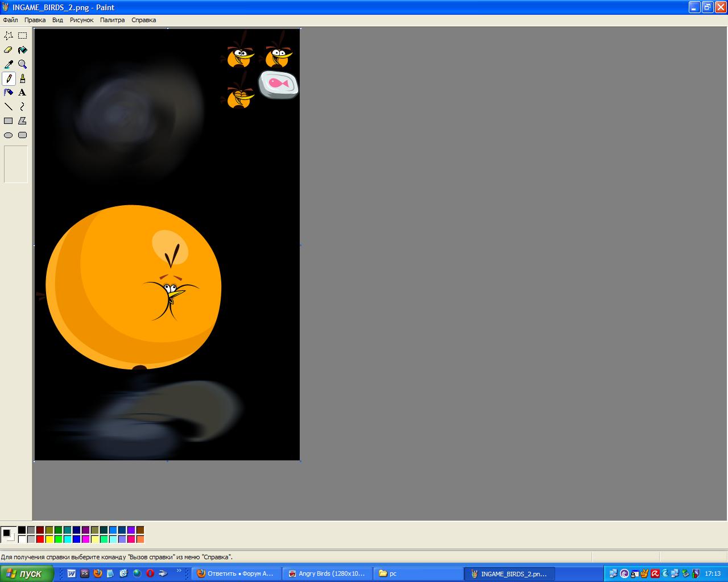The height and width of the screenshot is (582, 728).
Task: Pick the white color swatch
Action: pos(22,539)
